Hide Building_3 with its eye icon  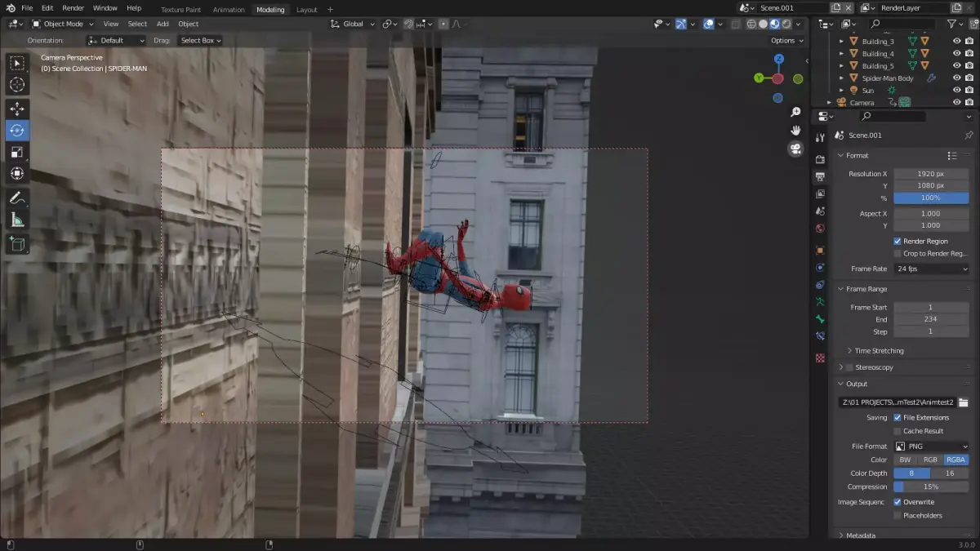pyautogui.click(x=957, y=41)
